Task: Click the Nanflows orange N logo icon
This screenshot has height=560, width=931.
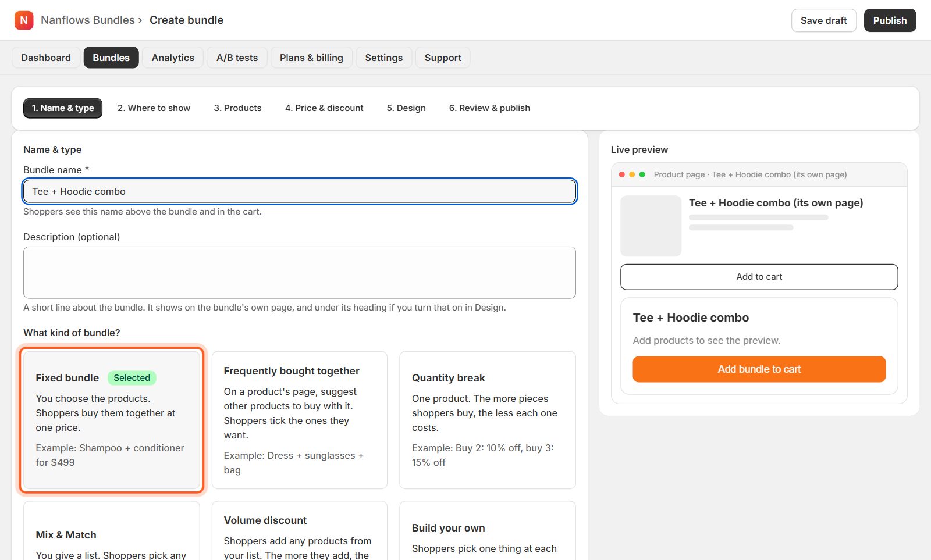Action: (24, 20)
